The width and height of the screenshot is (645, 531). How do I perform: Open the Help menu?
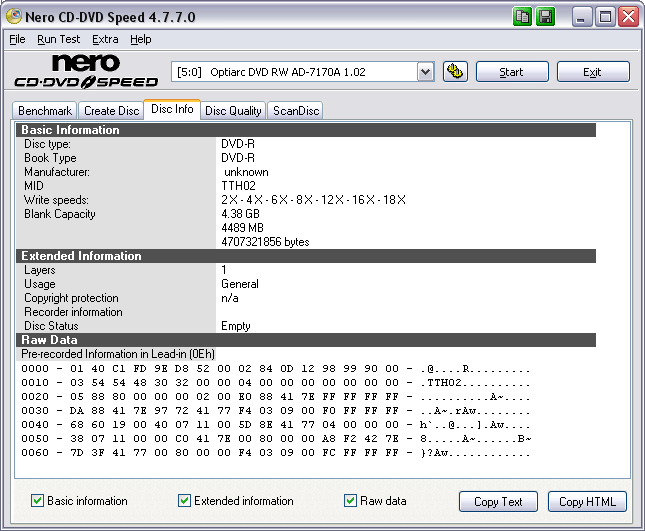[141, 39]
